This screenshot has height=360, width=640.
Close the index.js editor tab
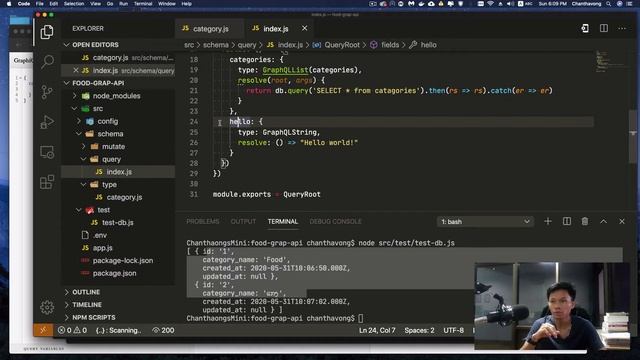click(304, 28)
